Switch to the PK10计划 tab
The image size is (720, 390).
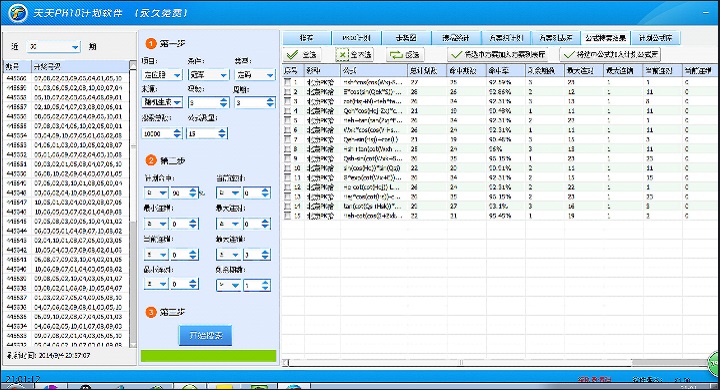pyautogui.click(x=356, y=38)
